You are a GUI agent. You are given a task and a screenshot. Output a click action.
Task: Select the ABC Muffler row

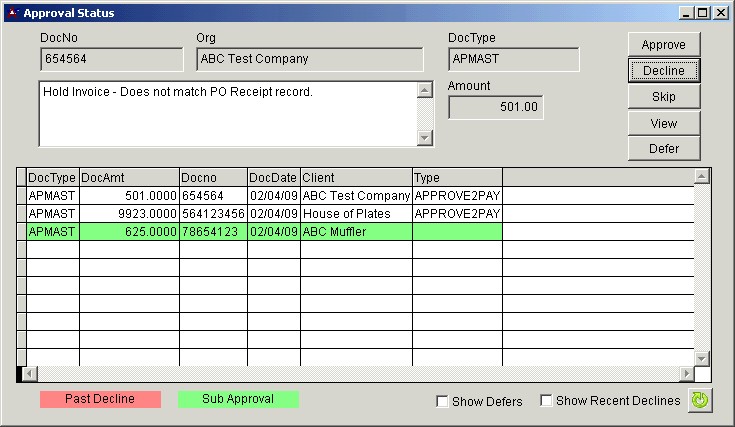point(355,232)
